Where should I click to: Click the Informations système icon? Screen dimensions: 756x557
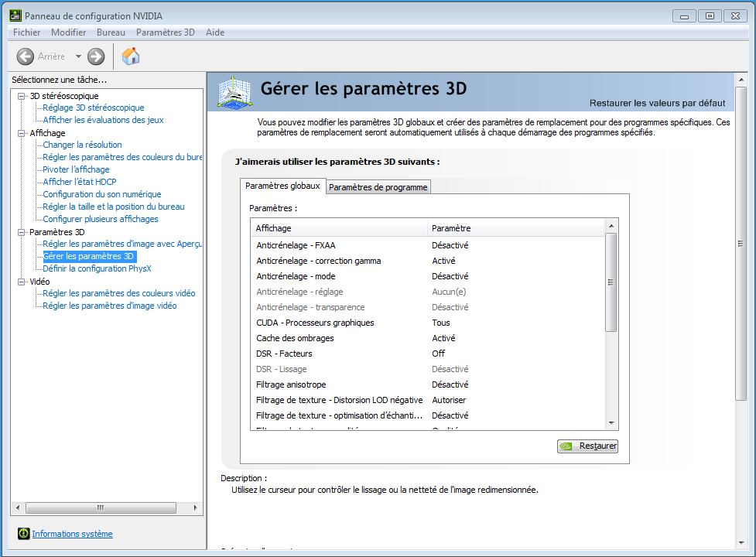coord(24,533)
